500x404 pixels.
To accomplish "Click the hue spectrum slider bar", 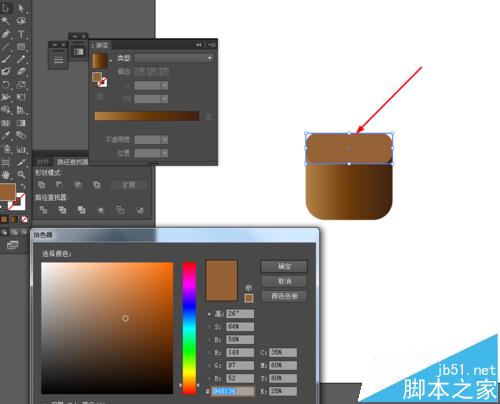I will click(x=189, y=328).
